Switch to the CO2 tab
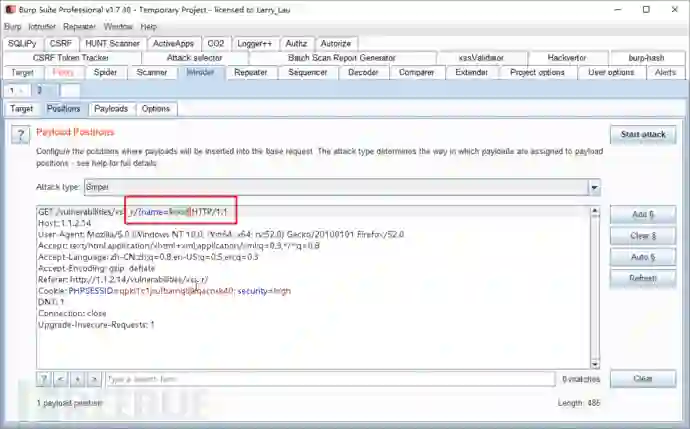The height and width of the screenshot is (429, 690). [x=216, y=44]
